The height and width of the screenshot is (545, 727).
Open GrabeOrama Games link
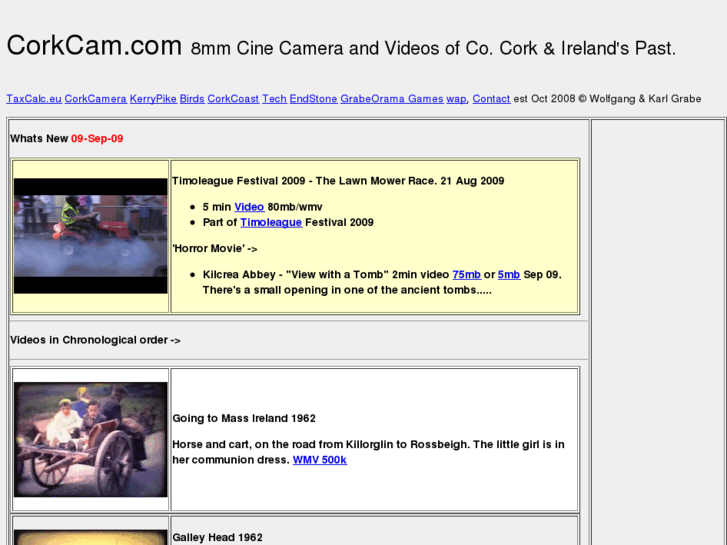392,99
